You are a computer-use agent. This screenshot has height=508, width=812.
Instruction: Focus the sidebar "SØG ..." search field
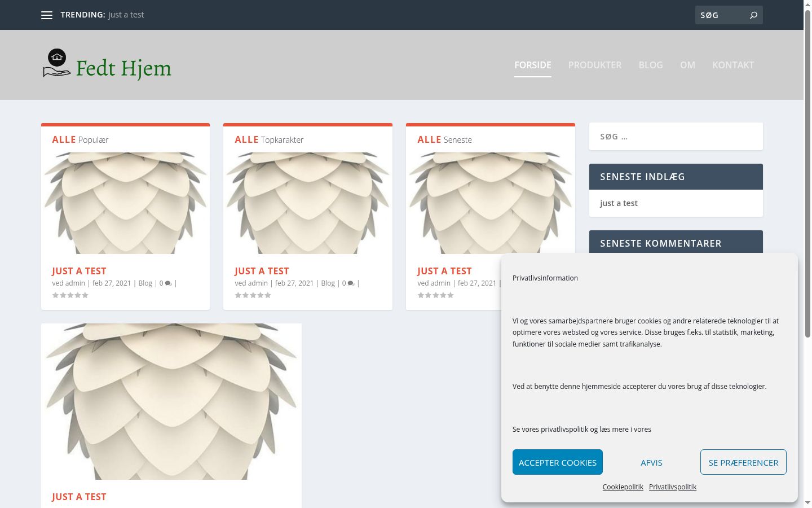coord(676,137)
